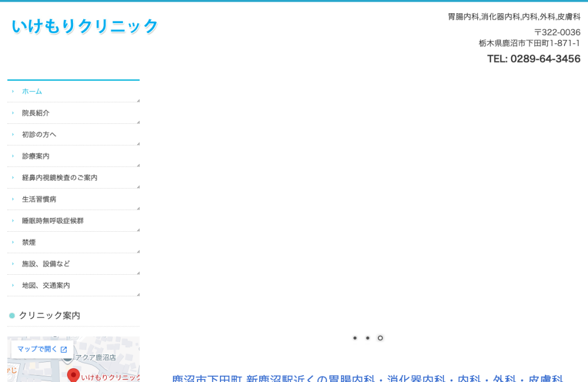Open 診療案内 in sidebar

pos(73,156)
